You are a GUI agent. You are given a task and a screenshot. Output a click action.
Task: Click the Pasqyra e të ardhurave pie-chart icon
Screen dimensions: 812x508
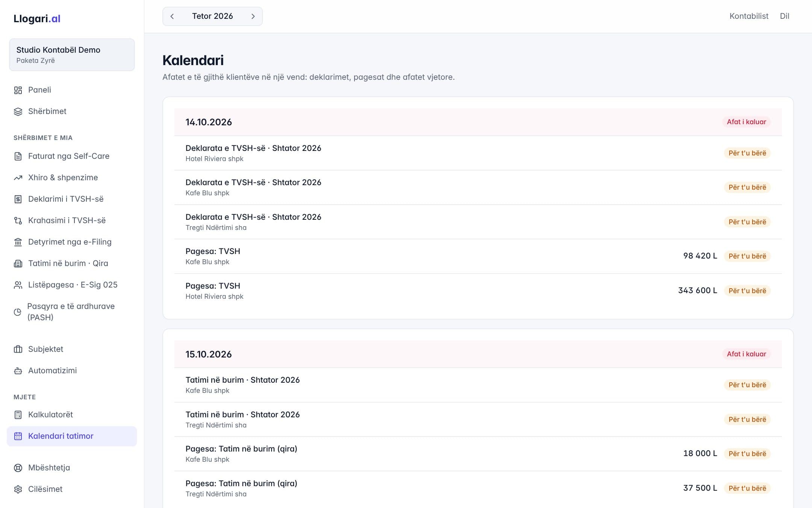pyautogui.click(x=18, y=312)
